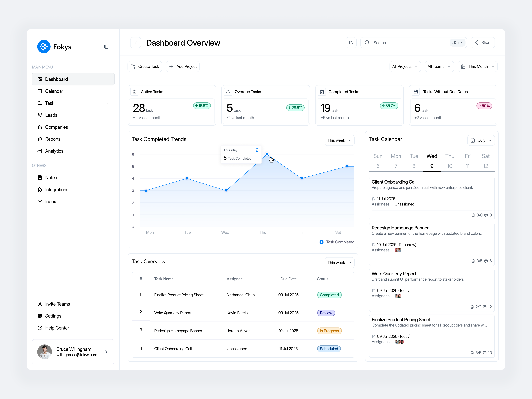Open Reports from the main menu
532x399 pixels.
(53, 139)
